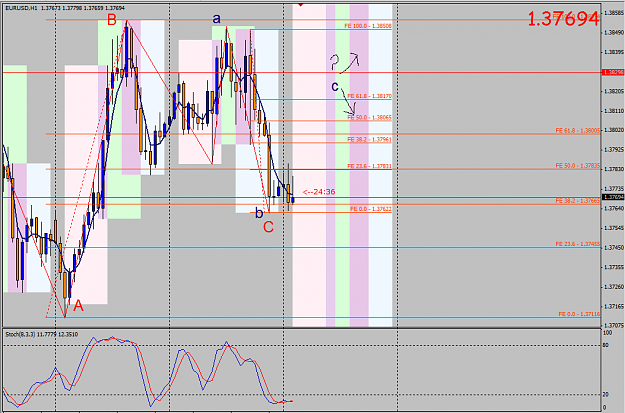
Task: Click the chart shift triangle at top
Action: click(301, 5)
